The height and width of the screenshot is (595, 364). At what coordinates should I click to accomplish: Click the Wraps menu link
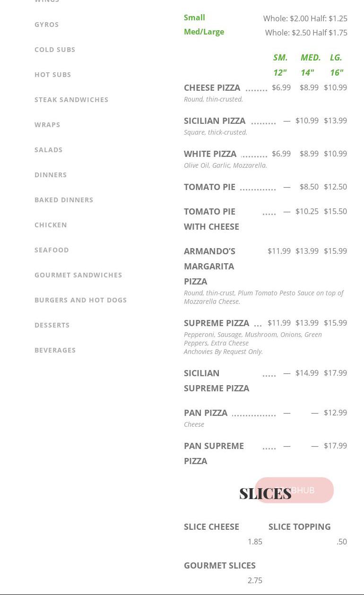pos(47,125)
